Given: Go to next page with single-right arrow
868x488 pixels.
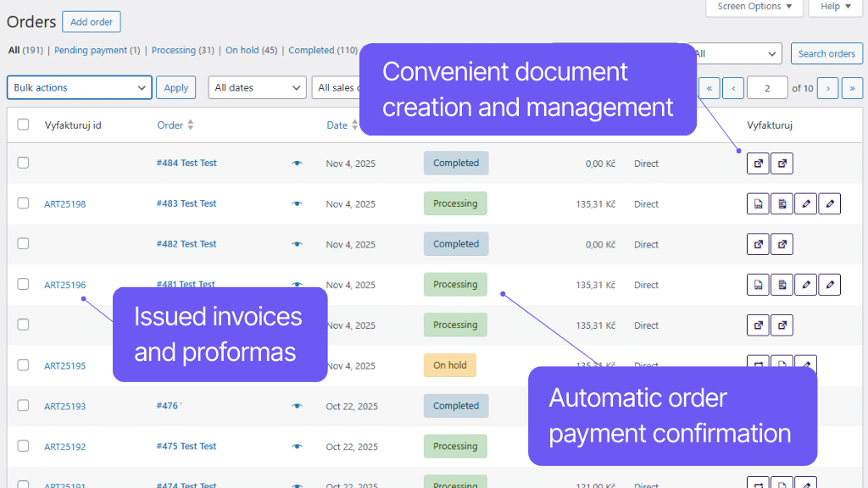Looking at the screenshot, I should pyautogui.click(x=828, y=88).
